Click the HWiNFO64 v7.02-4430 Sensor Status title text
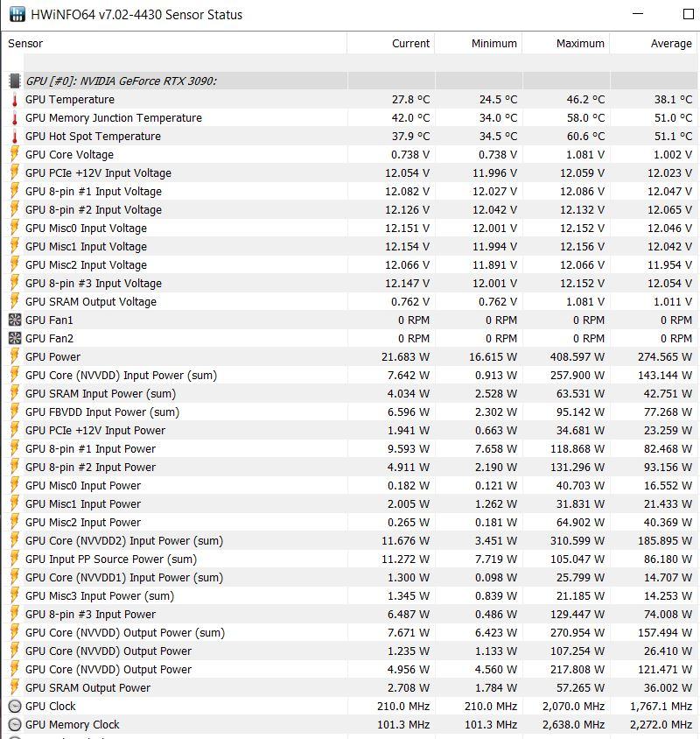This screenshot has height=739, width=700. pos(136,15)
